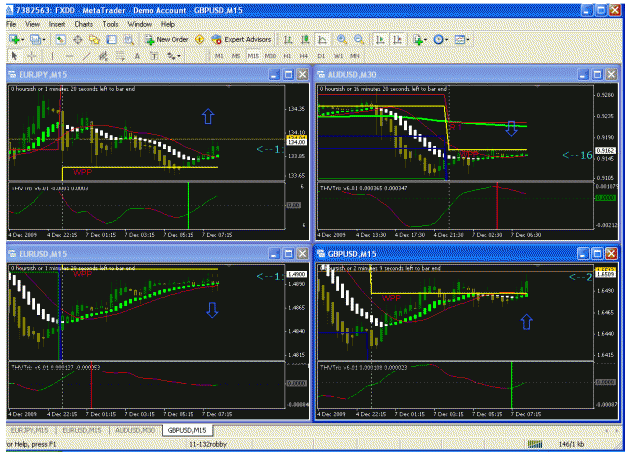Expand the Indicators list dropdown
Image resolution: width=625 pixels, height=452 pixels.
click(425, 40)
